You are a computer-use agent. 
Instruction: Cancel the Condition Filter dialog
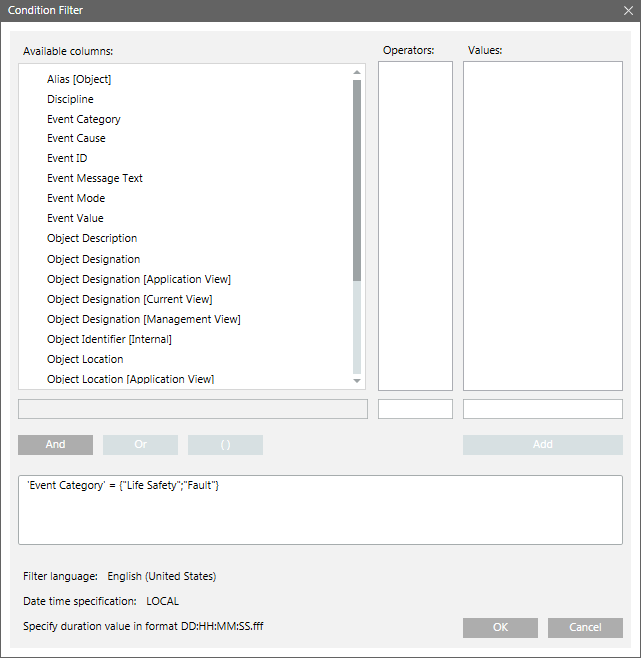click(x=585, y=627)
